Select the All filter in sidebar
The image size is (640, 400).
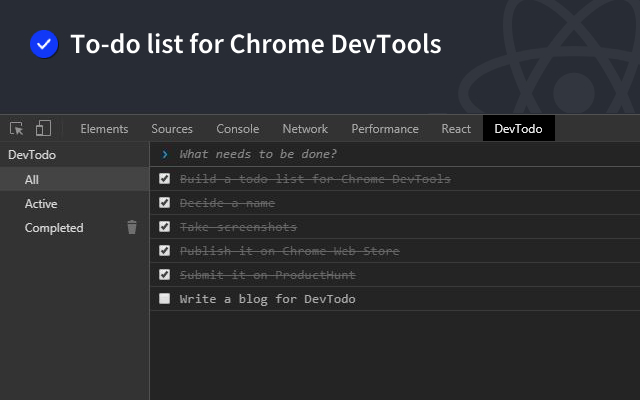coord(32,180)
